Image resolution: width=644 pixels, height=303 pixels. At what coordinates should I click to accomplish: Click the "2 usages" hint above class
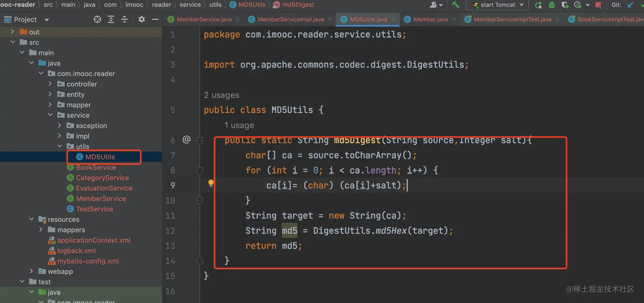pos(221,95)
